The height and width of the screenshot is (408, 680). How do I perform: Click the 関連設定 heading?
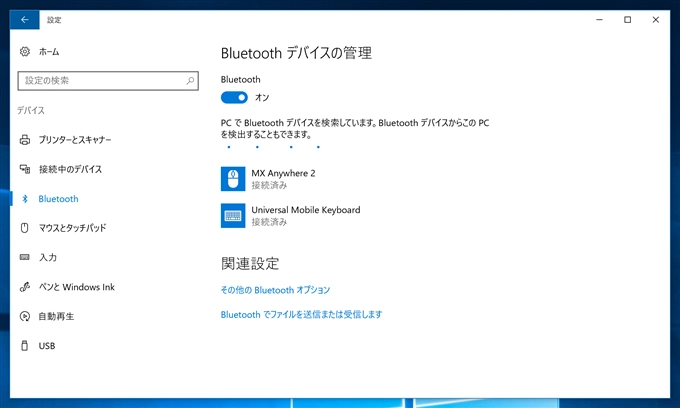pyautogui.click(x=250, y=263)
